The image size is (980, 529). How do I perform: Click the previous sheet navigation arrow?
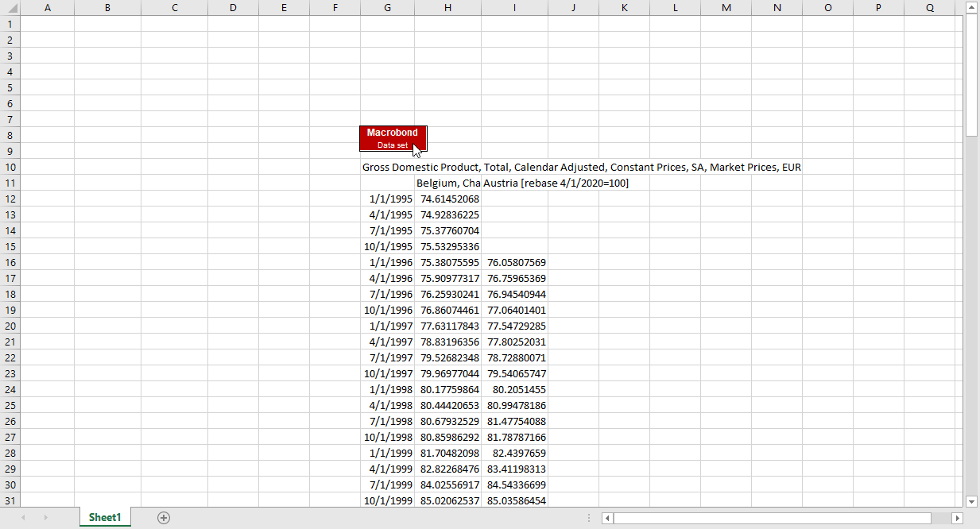(x=23, y=518)
